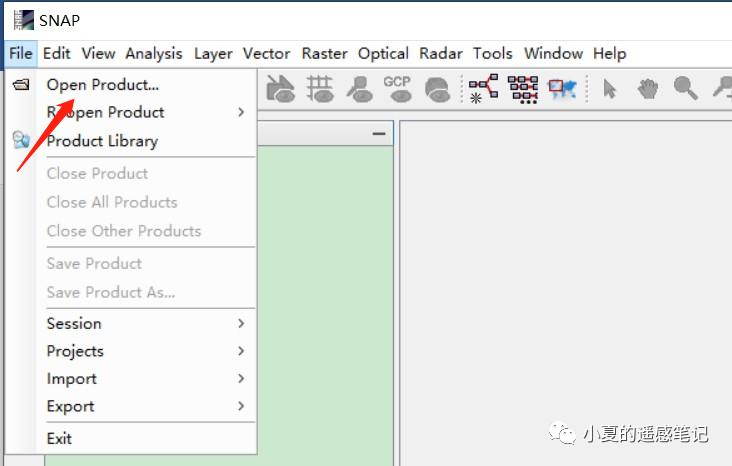Open the View menu
The height and width of the screenshot is (466, 732).
[99, 54]
